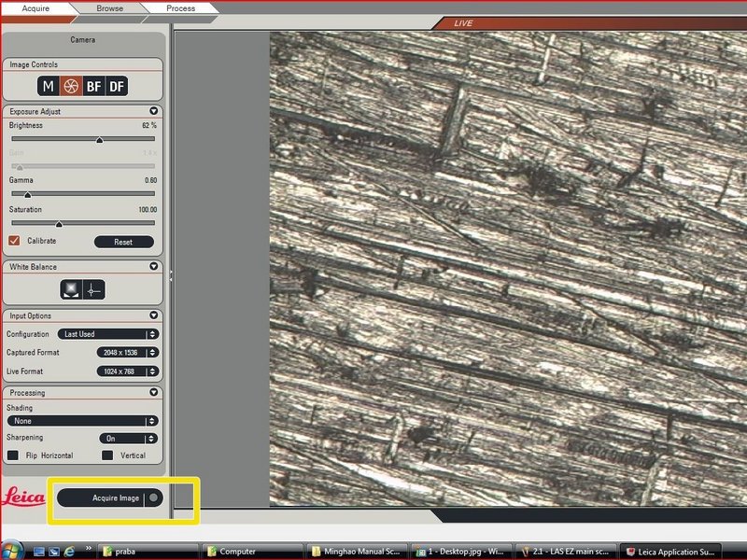Viewport: 747px width, 560px height.
Task: Switch to the Browse tab
Action: click(109, 8)
